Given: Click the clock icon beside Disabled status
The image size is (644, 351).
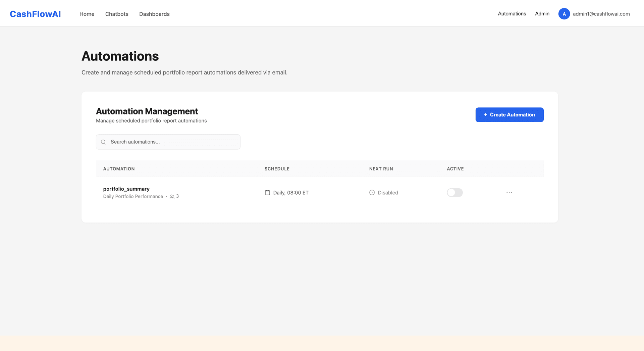Looking at the screenshot, I should [372, 193].
